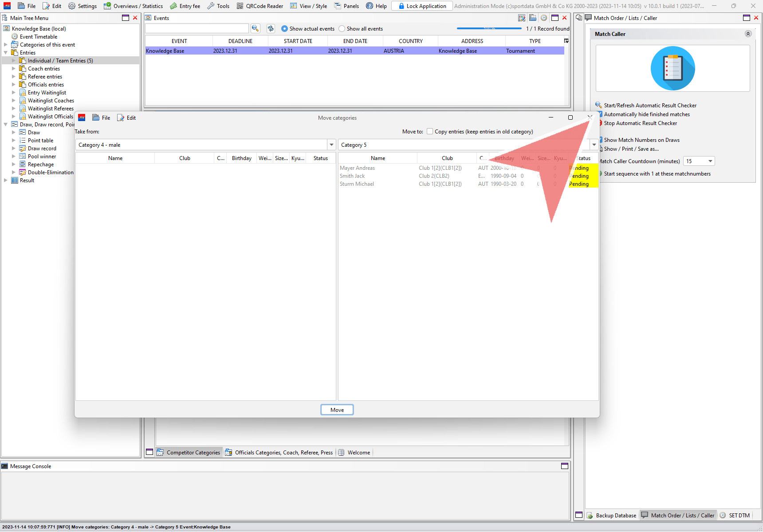763x532 pixels.
Task: Open the Take from category dropdown
Action: pos(331,145)
